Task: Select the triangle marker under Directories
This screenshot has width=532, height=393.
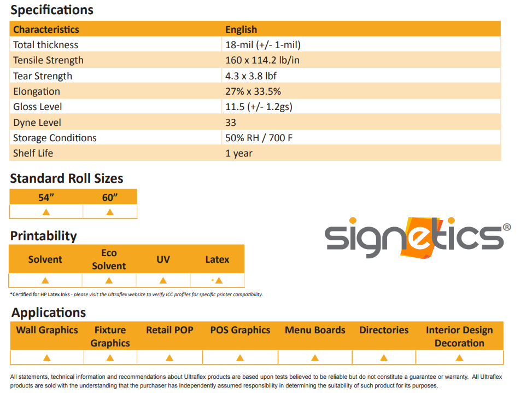Action: [384, 357]
